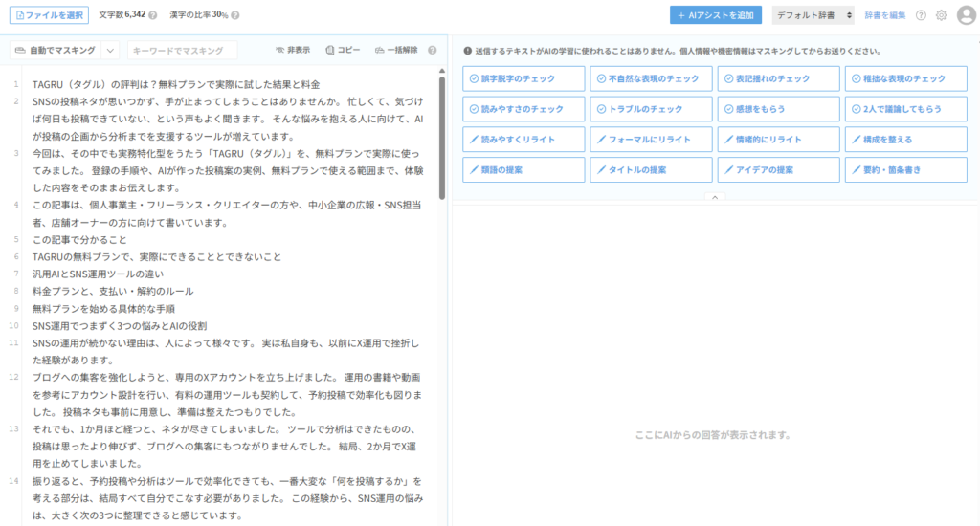Run 稚拙な表現のチェック

click(906, 78)
